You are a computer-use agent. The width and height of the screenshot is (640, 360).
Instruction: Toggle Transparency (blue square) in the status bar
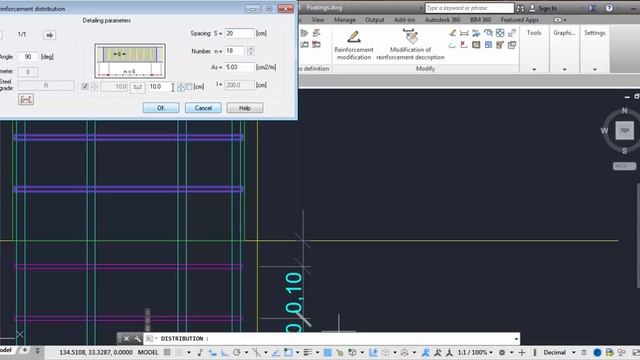327,352
